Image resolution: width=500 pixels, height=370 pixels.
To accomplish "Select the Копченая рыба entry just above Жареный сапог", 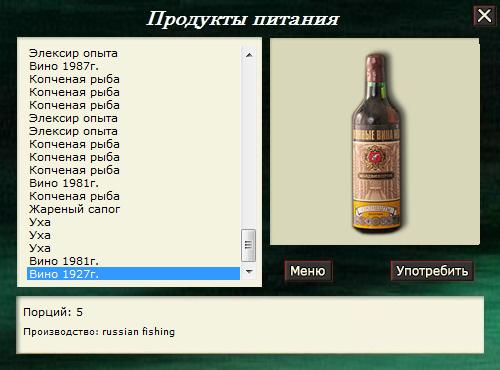I will point(133,196).
